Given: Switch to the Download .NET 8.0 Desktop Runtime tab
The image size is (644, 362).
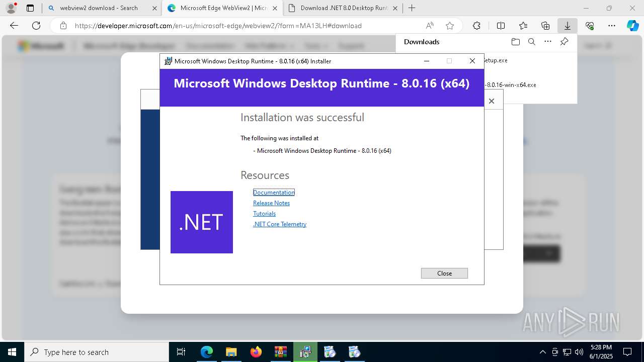Looking at the screenshot, I should (344, 8).
